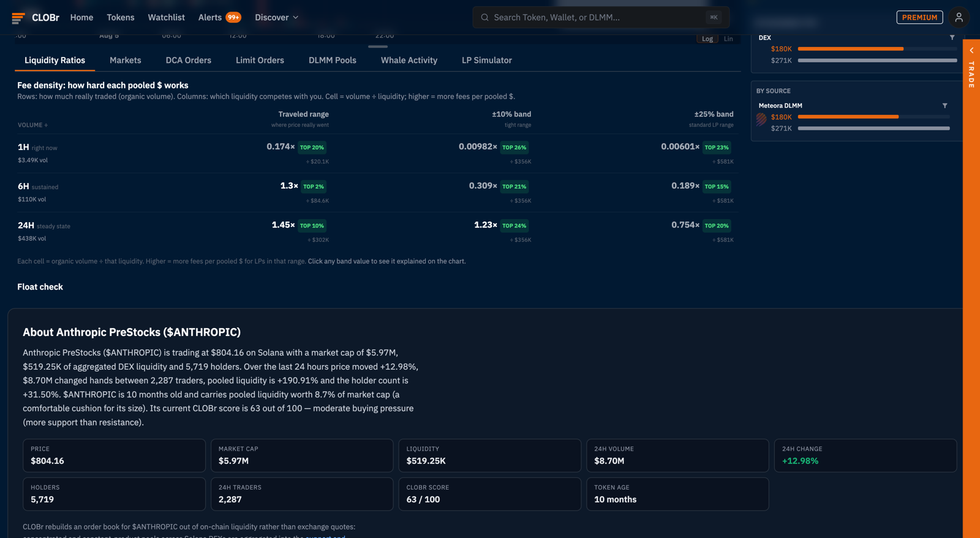Click the MARKET CAP $5.97M stat card
Image resolution: width=980 pixels, height=538 pixels.
[302, 455]
